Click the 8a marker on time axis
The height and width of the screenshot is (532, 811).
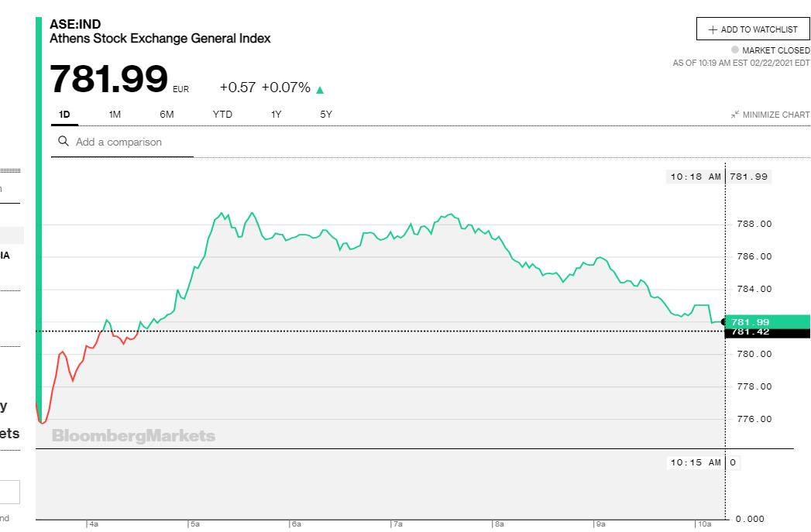pos(500,524)
